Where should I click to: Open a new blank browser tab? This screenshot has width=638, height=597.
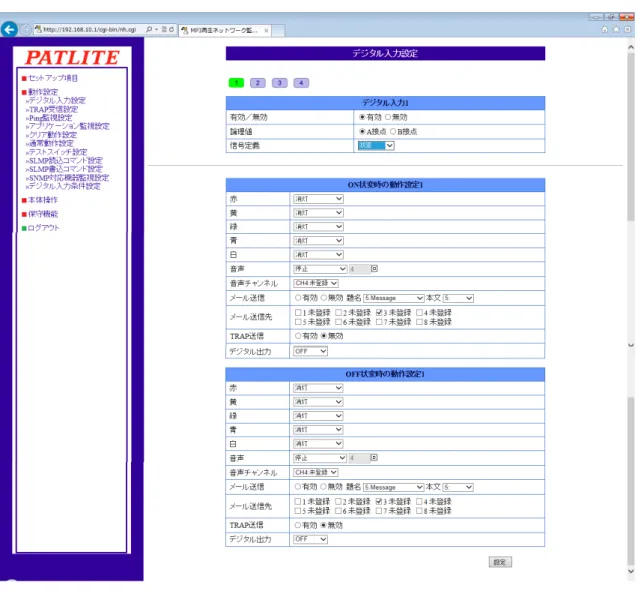[278, 31]
